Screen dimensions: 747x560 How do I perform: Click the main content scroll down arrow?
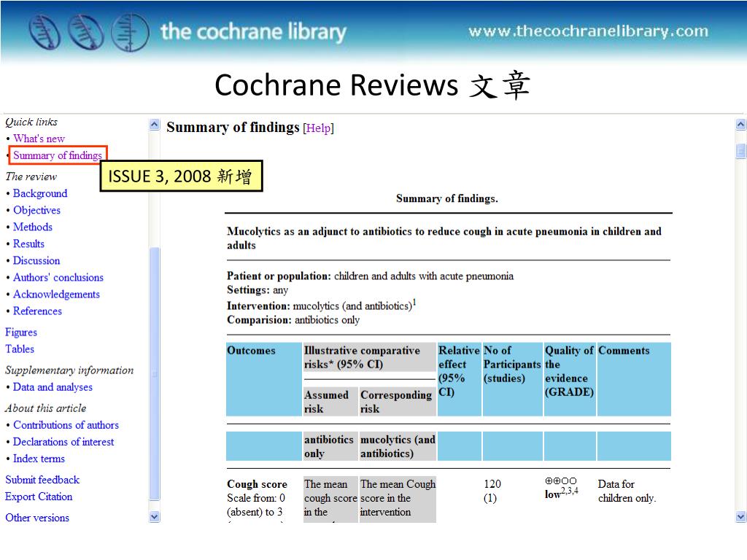pyautogui.click(x=740, y=517)
